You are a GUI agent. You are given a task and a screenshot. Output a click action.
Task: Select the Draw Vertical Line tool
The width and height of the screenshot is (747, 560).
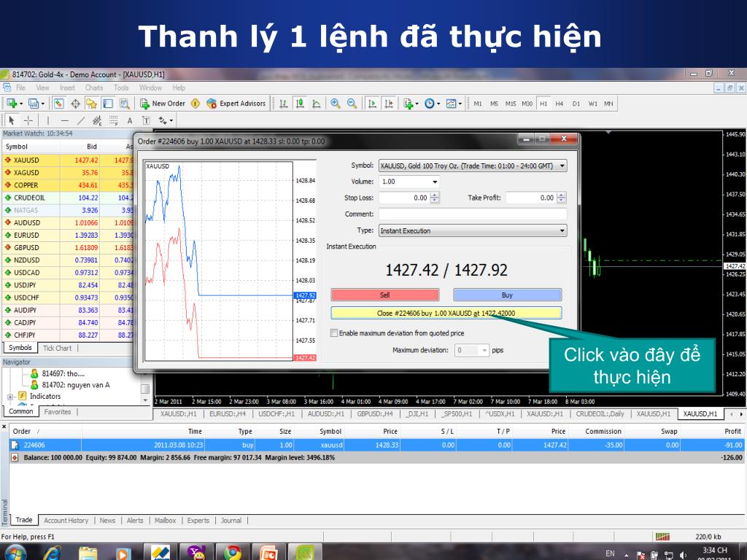coord(47,120)
